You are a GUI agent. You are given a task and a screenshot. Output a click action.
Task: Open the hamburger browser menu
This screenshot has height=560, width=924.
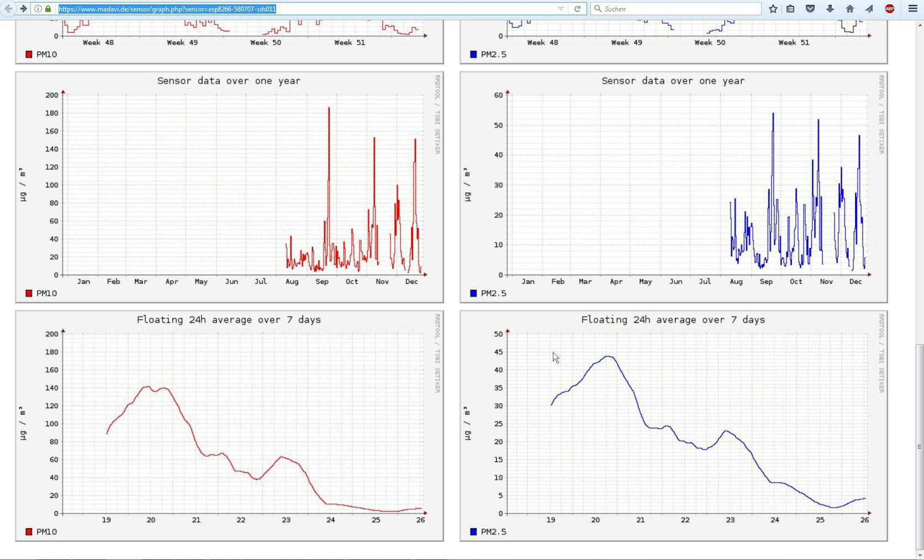[912, 9]
